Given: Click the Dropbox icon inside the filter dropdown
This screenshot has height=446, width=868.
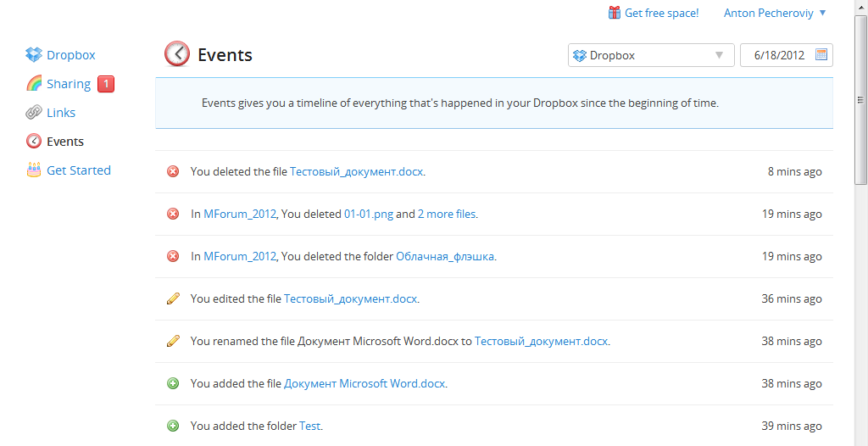Looking at the screenshot, I should pos(579,55).
